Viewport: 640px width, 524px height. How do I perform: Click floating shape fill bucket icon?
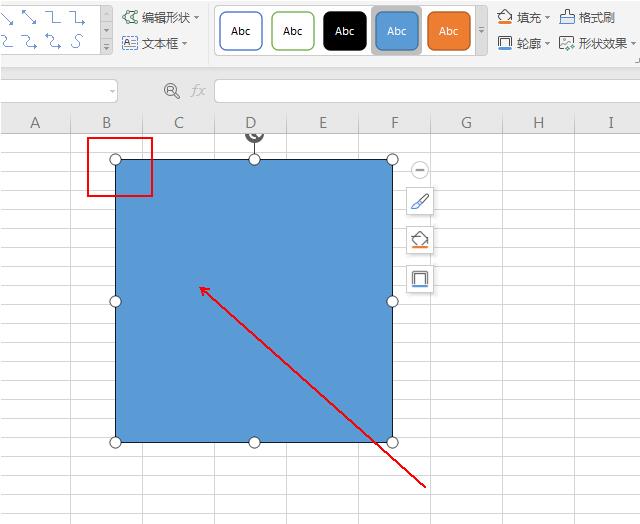pyautogui.click(x=420, y=240)
